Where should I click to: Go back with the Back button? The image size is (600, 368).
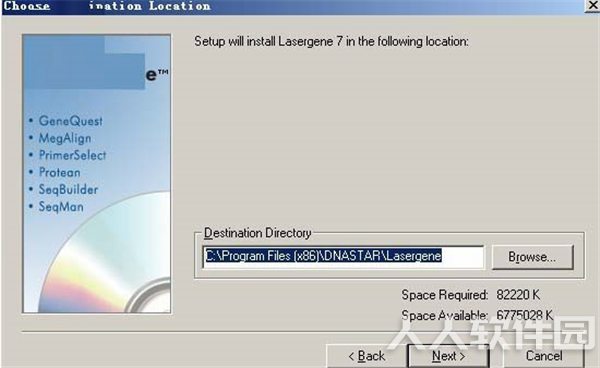coord(366,356)
